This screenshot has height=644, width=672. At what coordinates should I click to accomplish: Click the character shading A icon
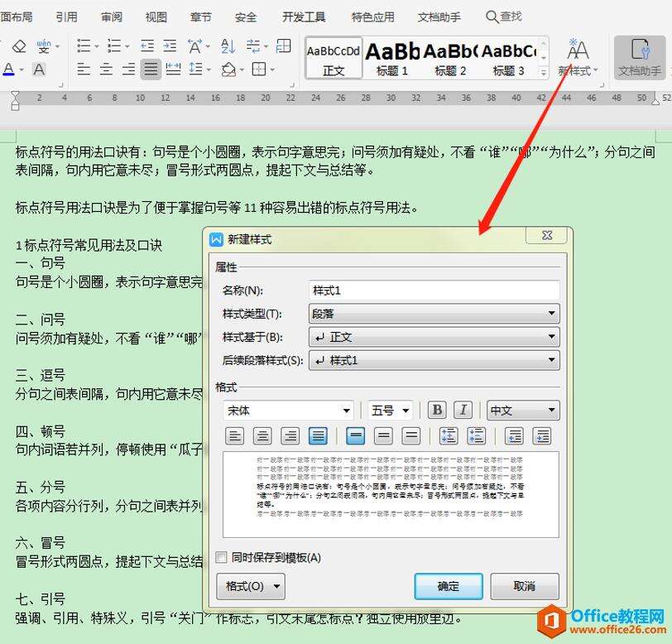pos(39,69)
